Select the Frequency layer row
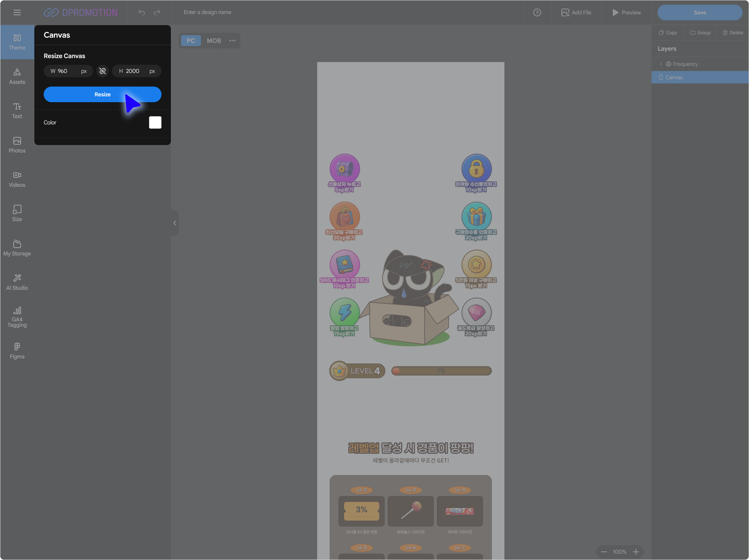Viewport: 749px width, 560px height. click(700, 64)
